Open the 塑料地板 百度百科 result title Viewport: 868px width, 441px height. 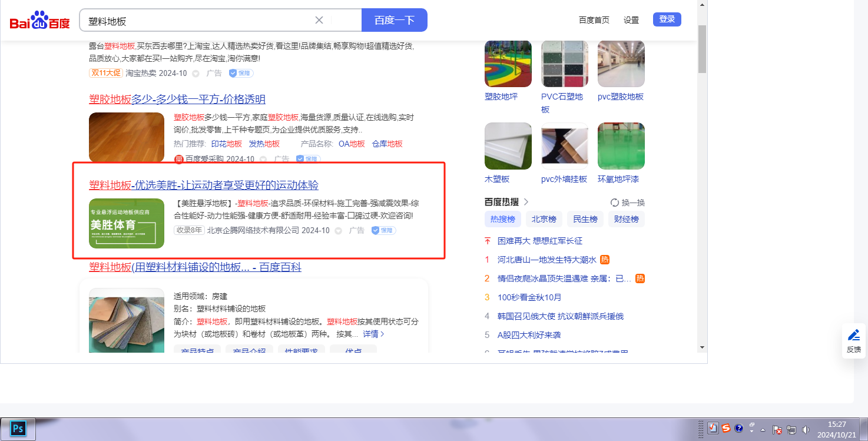[x=195, y=267]
